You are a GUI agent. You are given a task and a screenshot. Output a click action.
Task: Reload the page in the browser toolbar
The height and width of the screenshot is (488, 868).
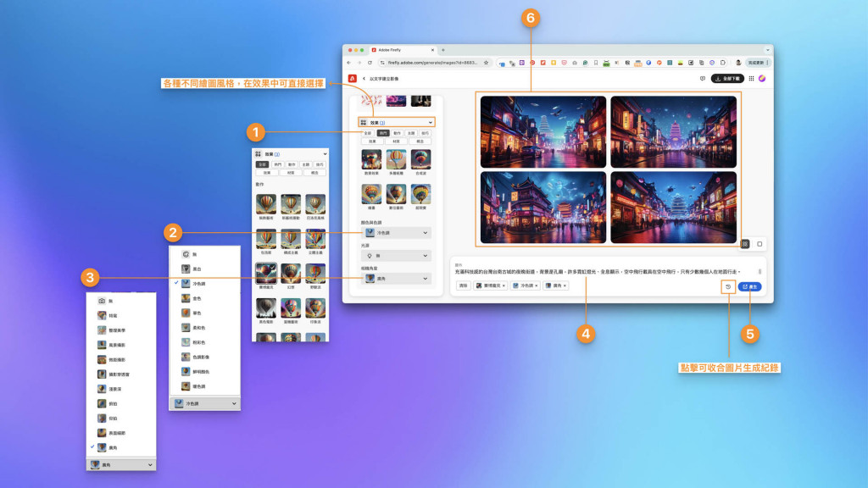370,63
